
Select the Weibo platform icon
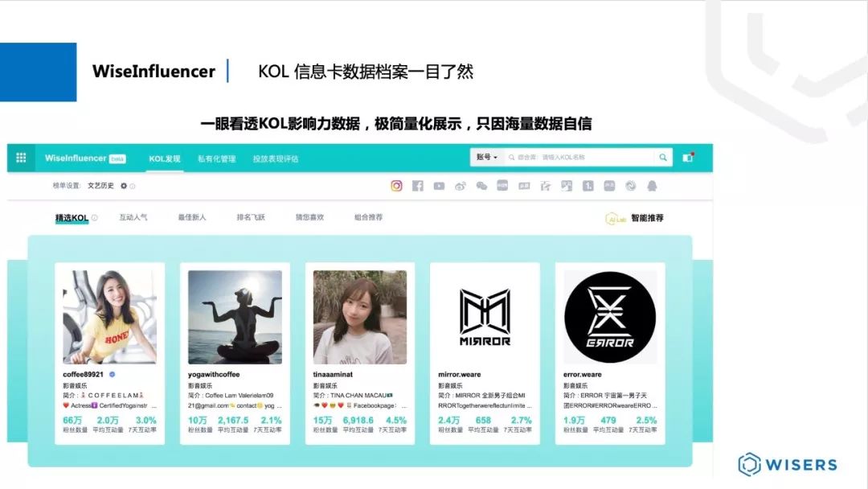pyautogui.click(x=461, y=186)
